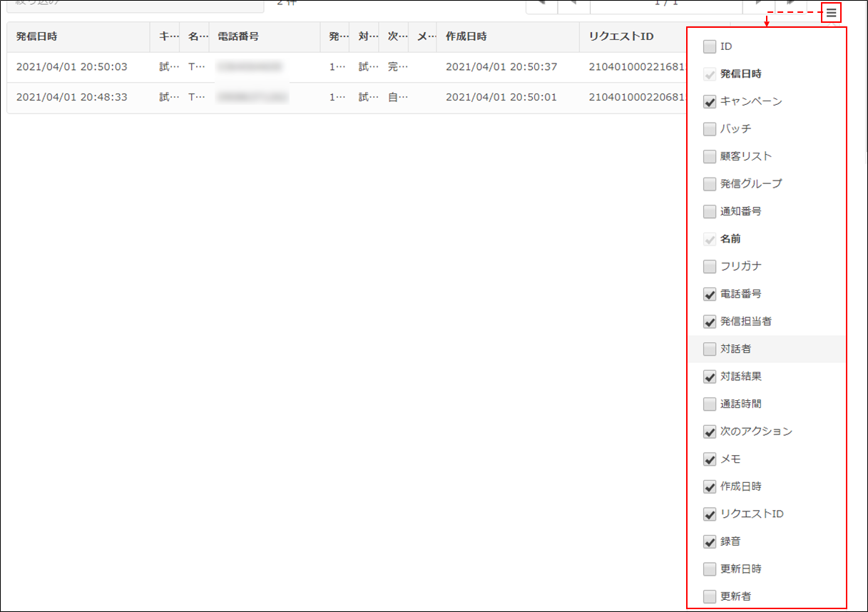The height and width of the screenshot is (612, 868).
Task: Uncheck the 発信担当者 column option
Action: tap(710, 322)
